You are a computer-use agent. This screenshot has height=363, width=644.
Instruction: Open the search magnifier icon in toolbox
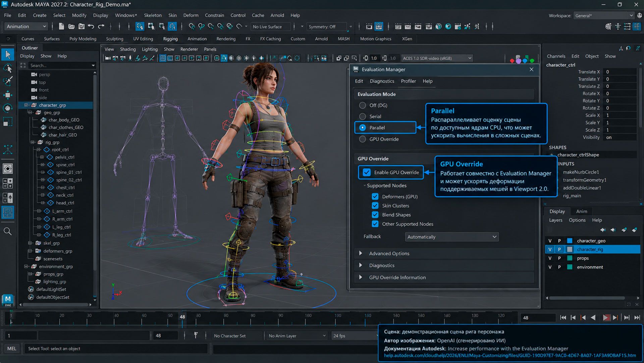pos(7,231)
